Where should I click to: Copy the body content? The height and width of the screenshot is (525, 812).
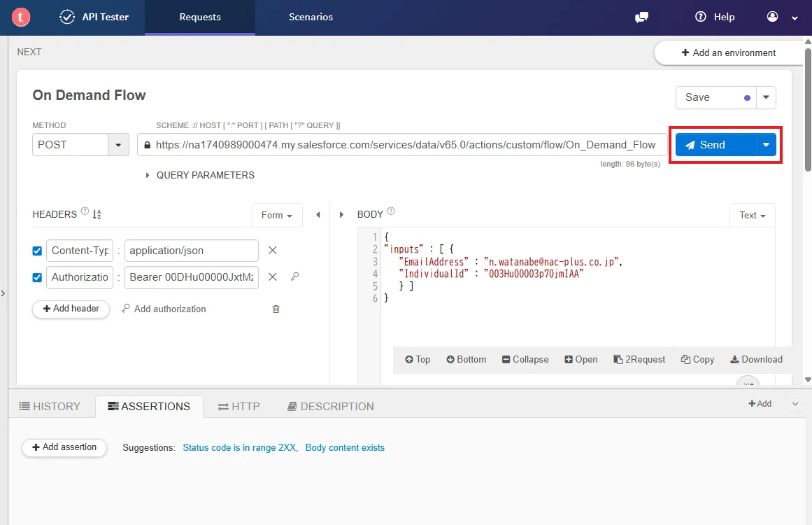pos(697,360)
